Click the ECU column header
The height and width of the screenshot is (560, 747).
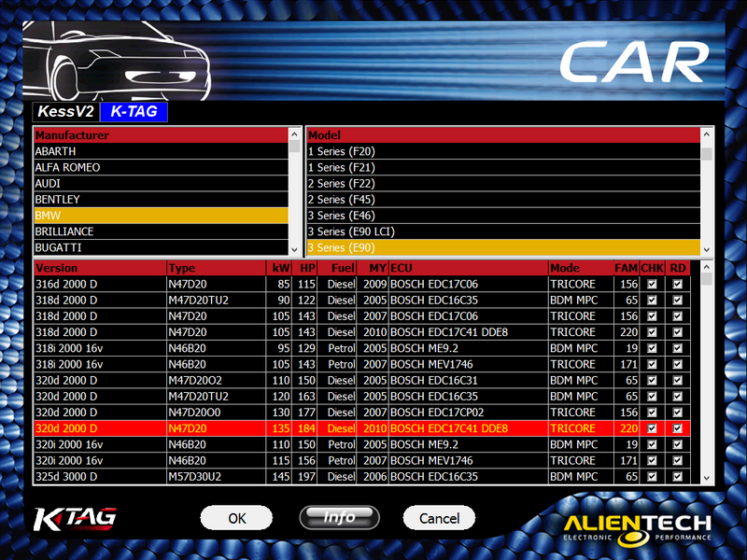pos(469,268)
